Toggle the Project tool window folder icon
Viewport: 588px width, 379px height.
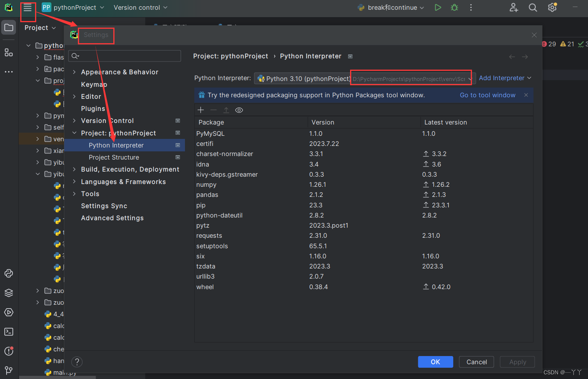click(9, 27)
